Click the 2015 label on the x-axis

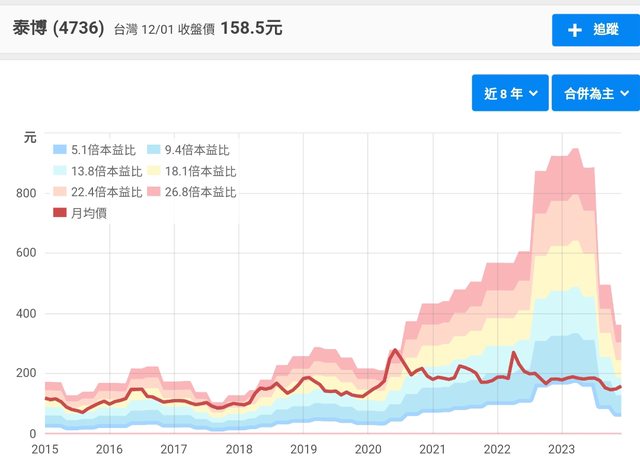point(45,449)
